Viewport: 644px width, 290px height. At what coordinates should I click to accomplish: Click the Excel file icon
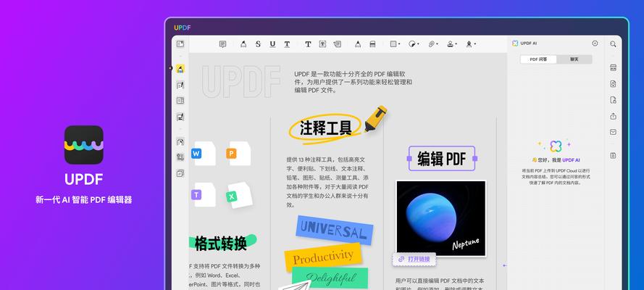pos(240,195)
